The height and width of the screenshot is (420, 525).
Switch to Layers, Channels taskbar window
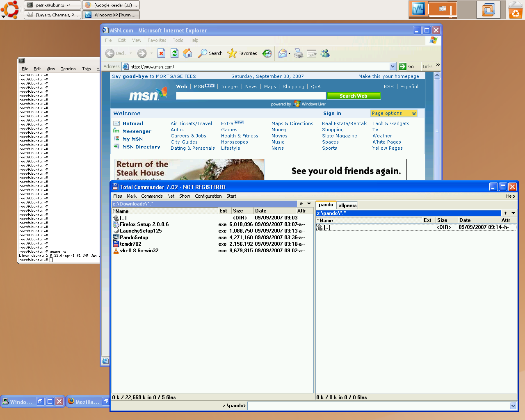(52, 15)
